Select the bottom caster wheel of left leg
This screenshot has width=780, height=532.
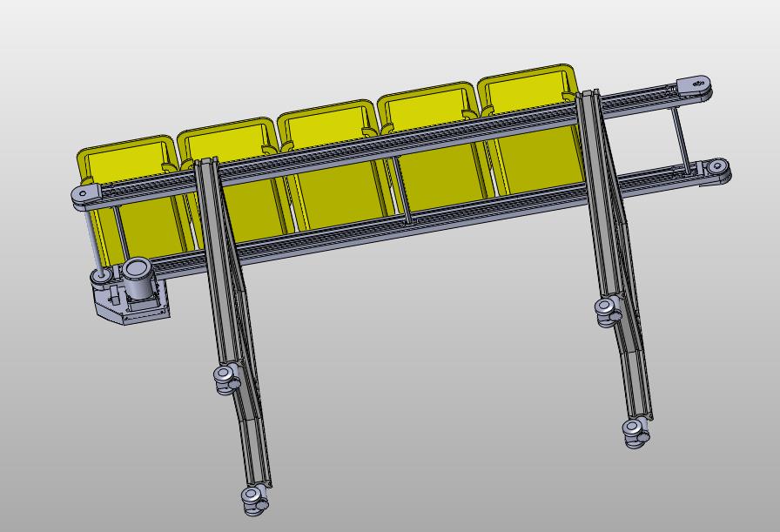click(x=255, y=500)
